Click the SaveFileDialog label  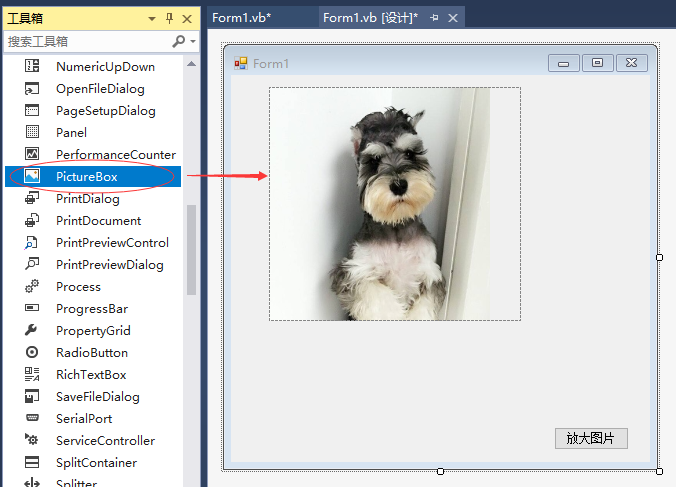(x=98, y=396)
